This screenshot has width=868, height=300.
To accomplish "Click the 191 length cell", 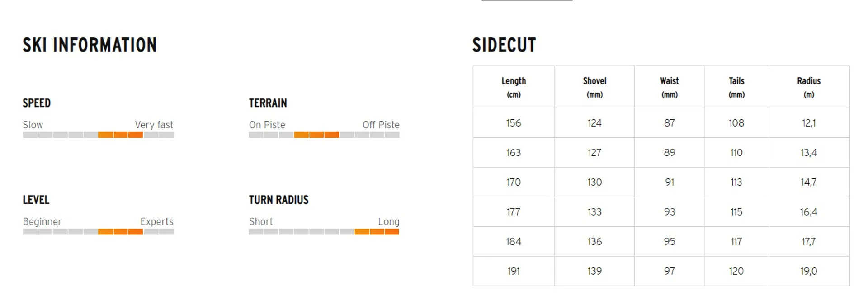I will pyautogui.click(x=514, y=271).
